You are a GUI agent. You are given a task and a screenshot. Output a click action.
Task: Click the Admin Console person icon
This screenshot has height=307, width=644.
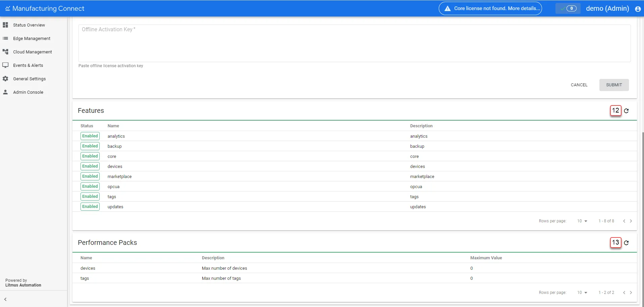click(x=5, y=92)
